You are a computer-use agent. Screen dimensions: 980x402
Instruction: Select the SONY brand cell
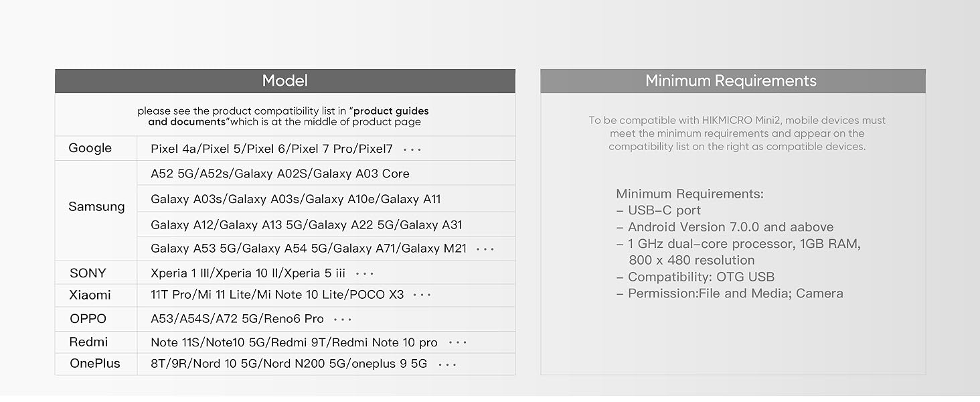point(88,273)
